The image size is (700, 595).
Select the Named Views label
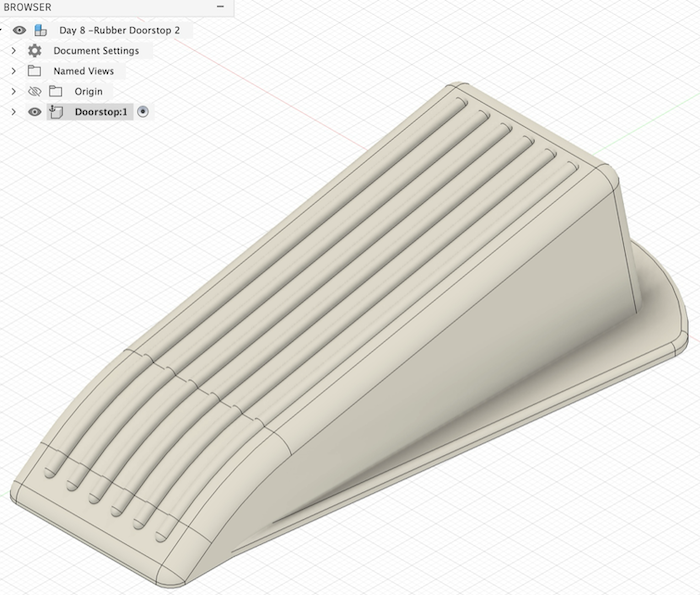83,71
